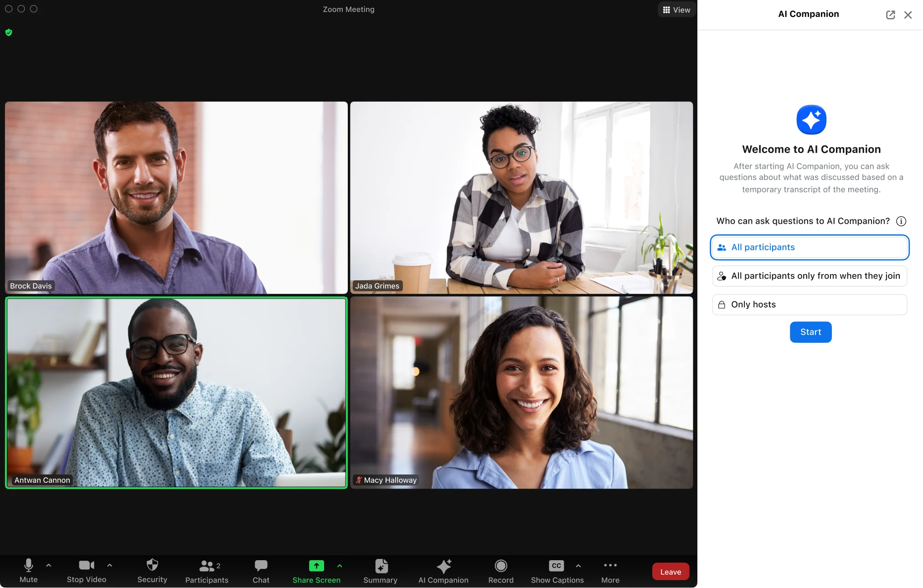Click Leave to exit the meeting
This screenshot has height=588, width=923.
670,571
